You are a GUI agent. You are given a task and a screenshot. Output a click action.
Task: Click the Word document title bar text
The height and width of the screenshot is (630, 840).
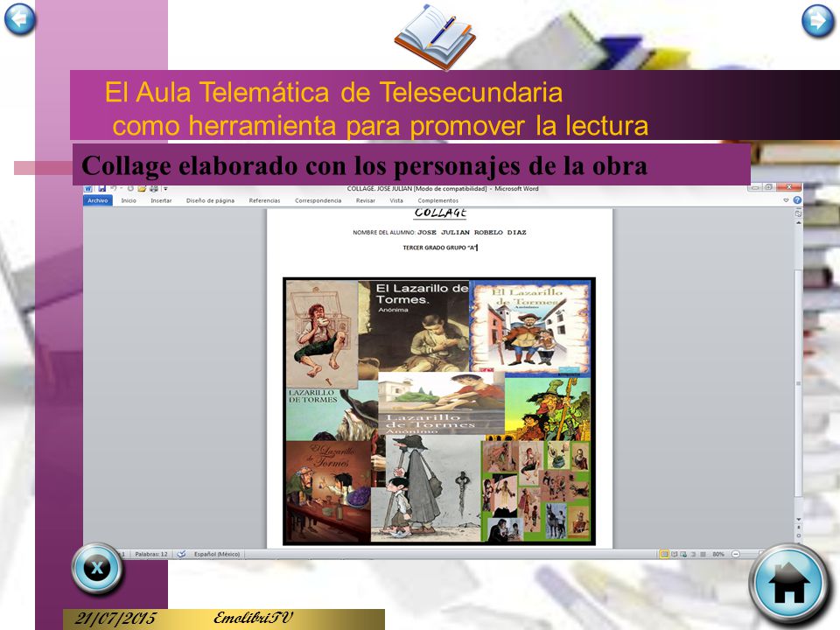443,189
